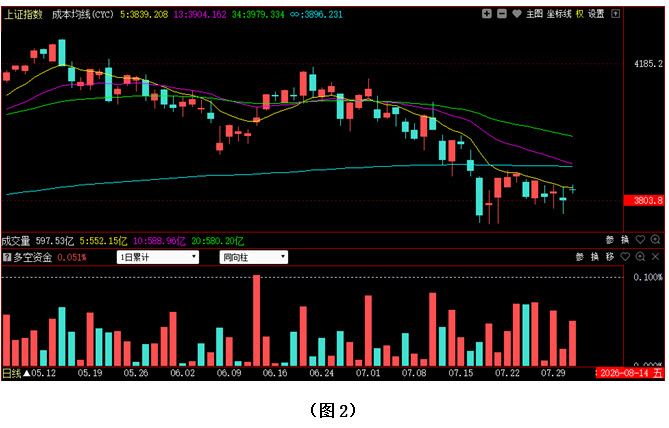Click the 05.12 date on time axis
This screenshot has height=428, width=669.
click(44, 373)
